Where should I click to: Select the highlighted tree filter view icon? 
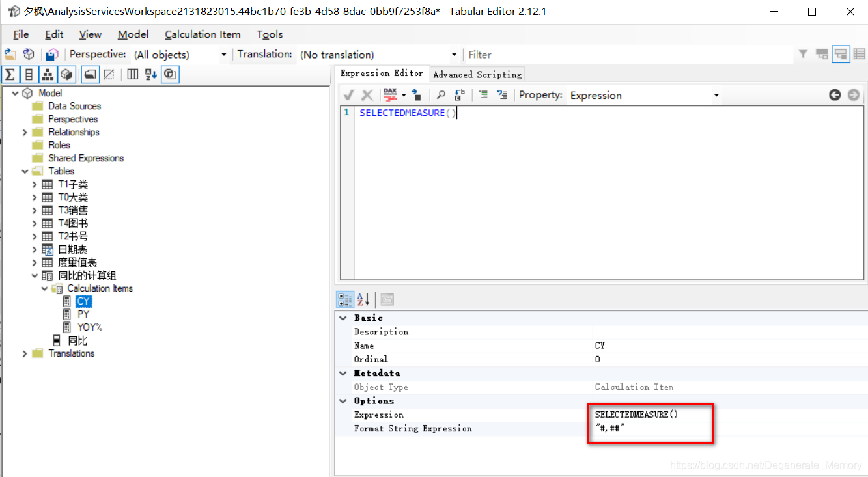[x=841, y=55]
